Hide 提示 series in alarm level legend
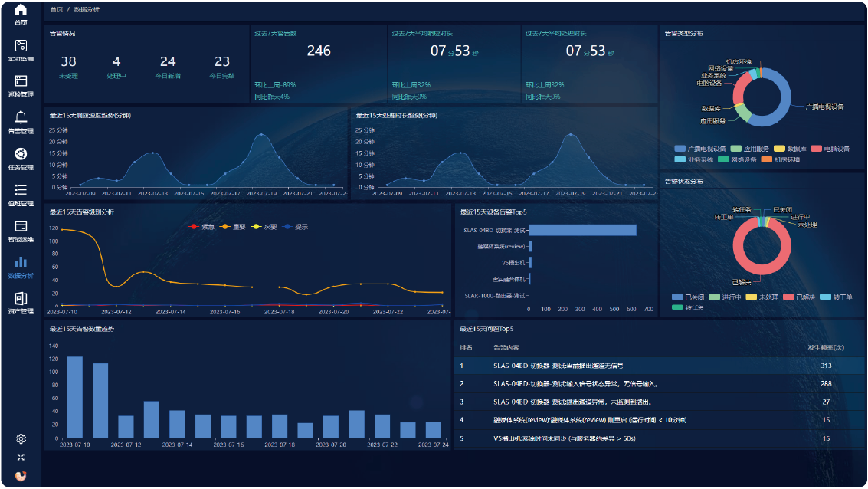This screenshot has width=868, height=489. click(295, 227)
